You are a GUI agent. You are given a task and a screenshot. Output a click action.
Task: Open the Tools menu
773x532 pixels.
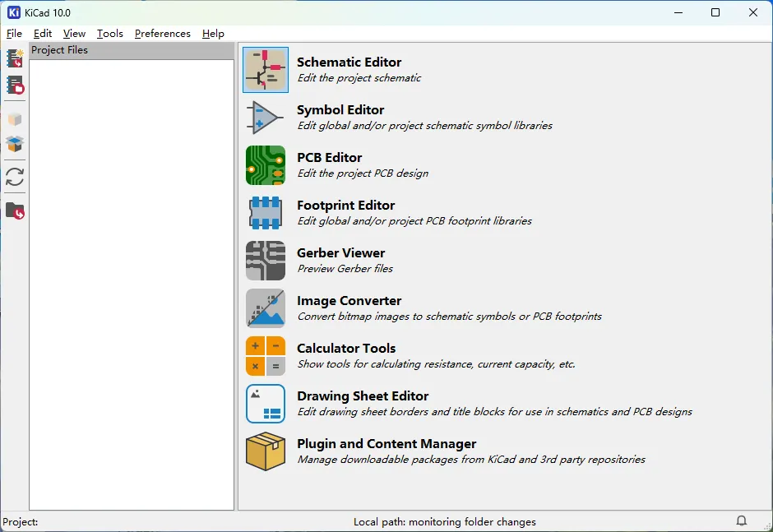point(109,34)
